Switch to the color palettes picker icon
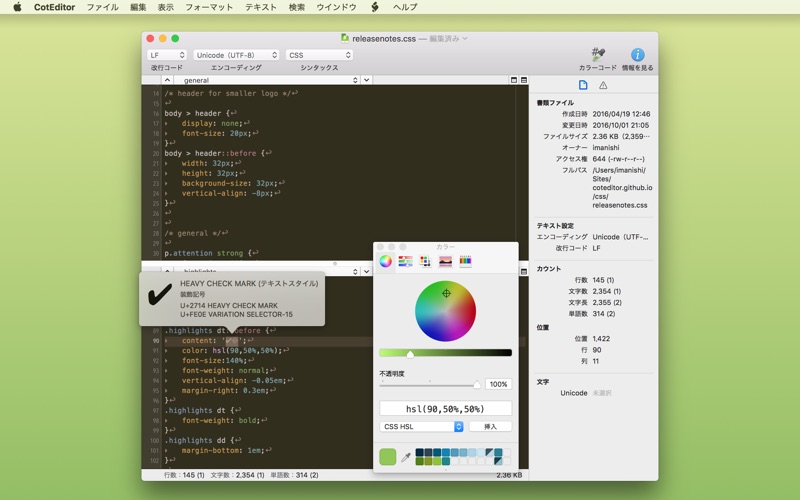Viewport: 800px width, 500px height. point(425,261)
